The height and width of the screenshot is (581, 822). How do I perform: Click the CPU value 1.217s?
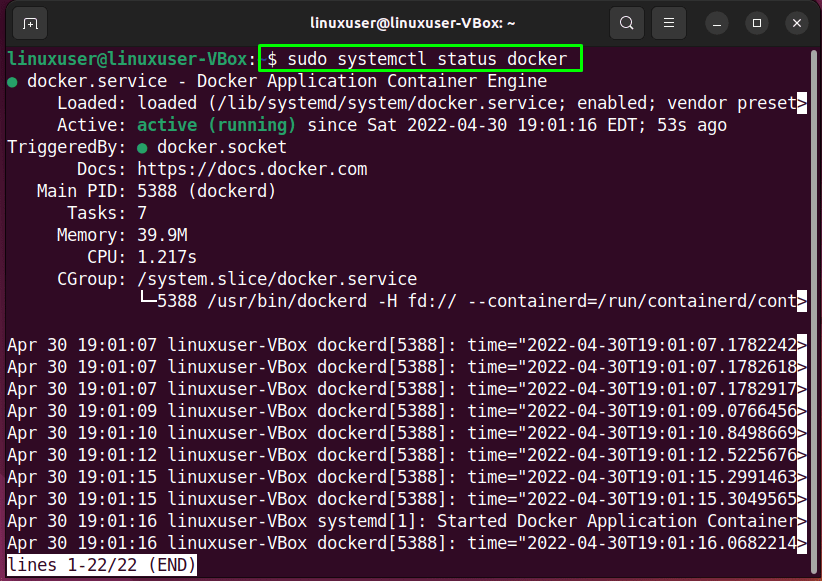[x=167, y=257]
